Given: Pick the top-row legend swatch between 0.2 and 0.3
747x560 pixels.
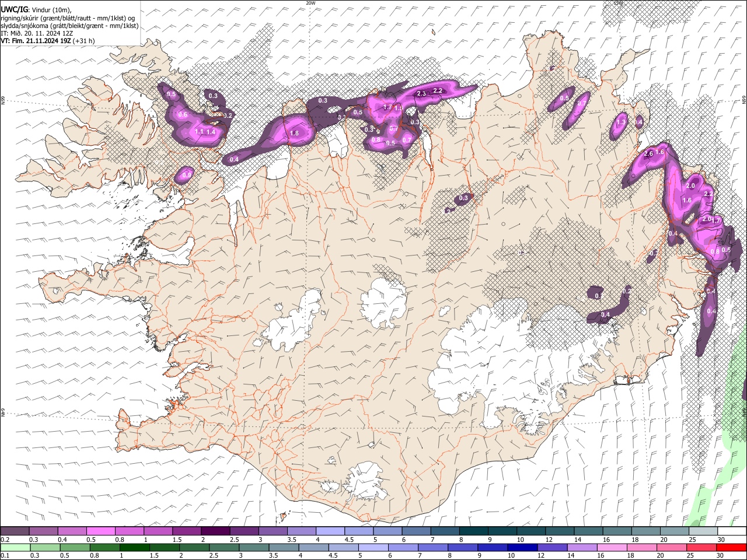Looking at the screenshot, I should click(x=15, y=531).
